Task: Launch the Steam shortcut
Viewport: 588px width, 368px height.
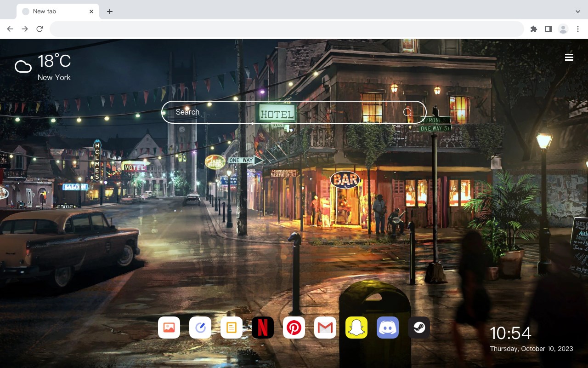Action: click(419, 328)
